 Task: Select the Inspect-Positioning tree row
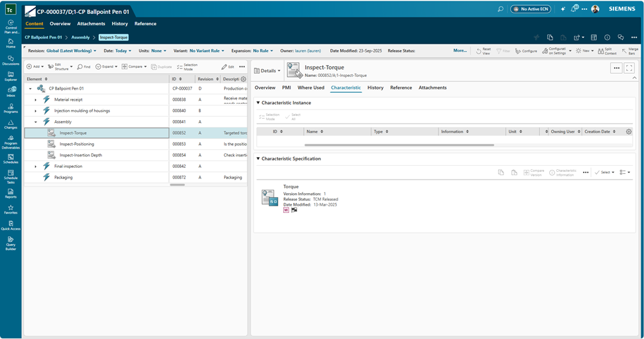[76, 144]
